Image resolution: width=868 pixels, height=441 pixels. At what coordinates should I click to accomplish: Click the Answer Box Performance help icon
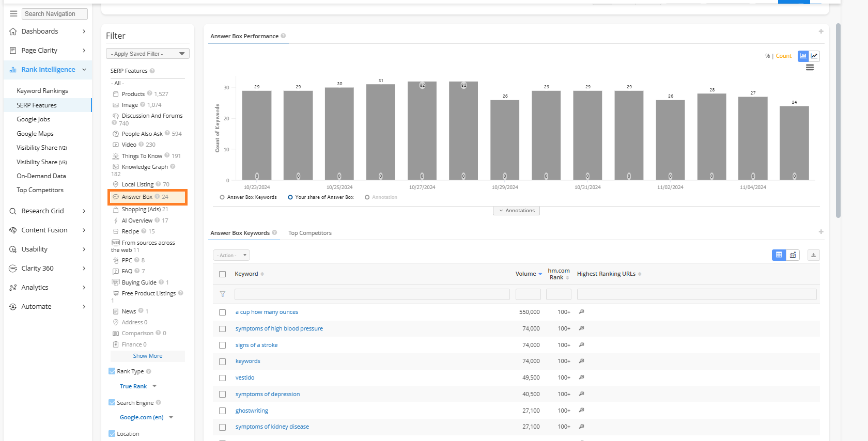(x=283, y=36)
